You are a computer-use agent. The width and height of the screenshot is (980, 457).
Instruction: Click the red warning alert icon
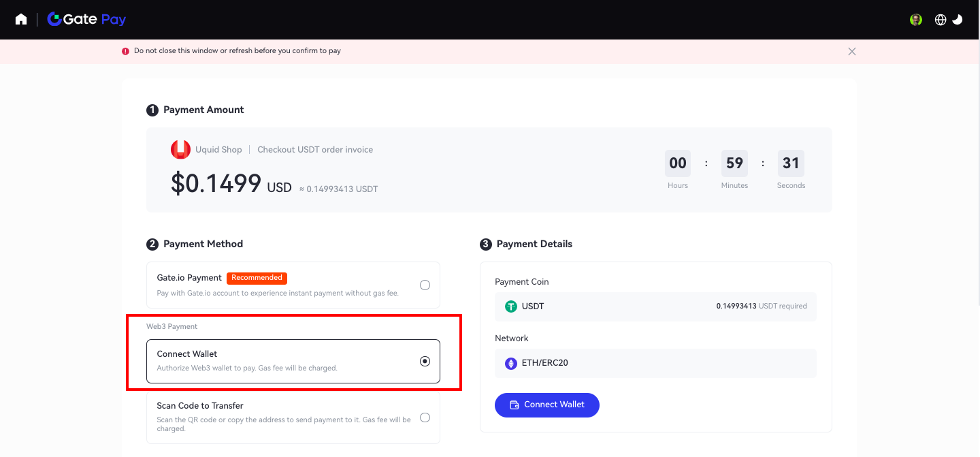click(x=125, y=51)
